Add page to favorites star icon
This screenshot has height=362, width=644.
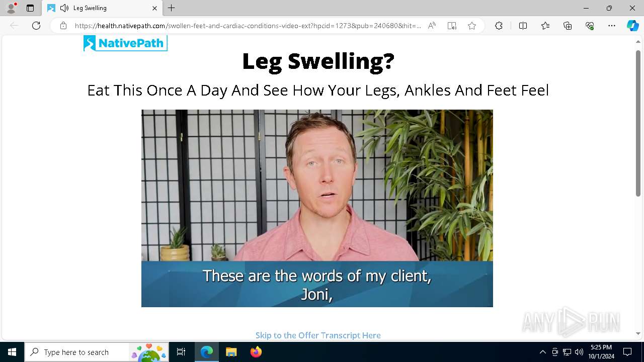click(472, 26)
